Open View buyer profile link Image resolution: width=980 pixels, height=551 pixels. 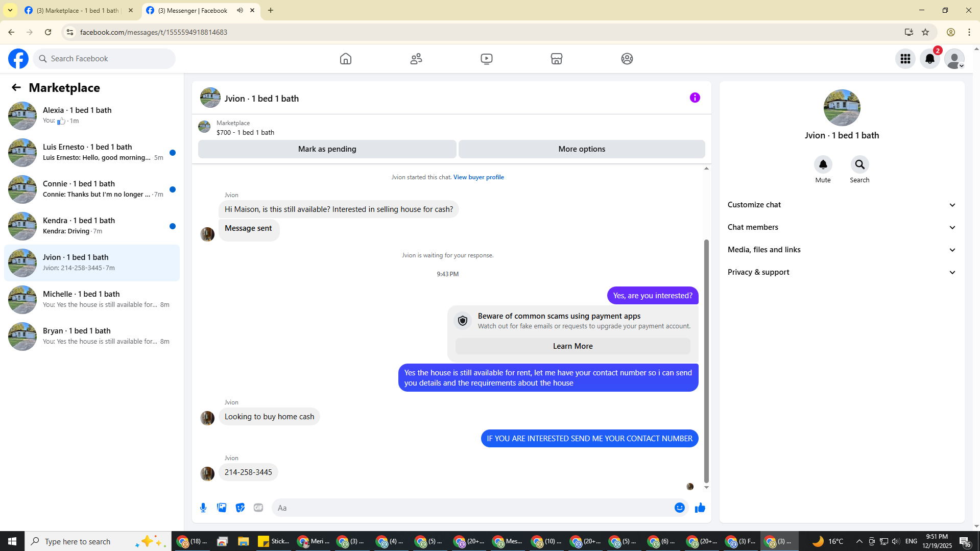point(479,177)
